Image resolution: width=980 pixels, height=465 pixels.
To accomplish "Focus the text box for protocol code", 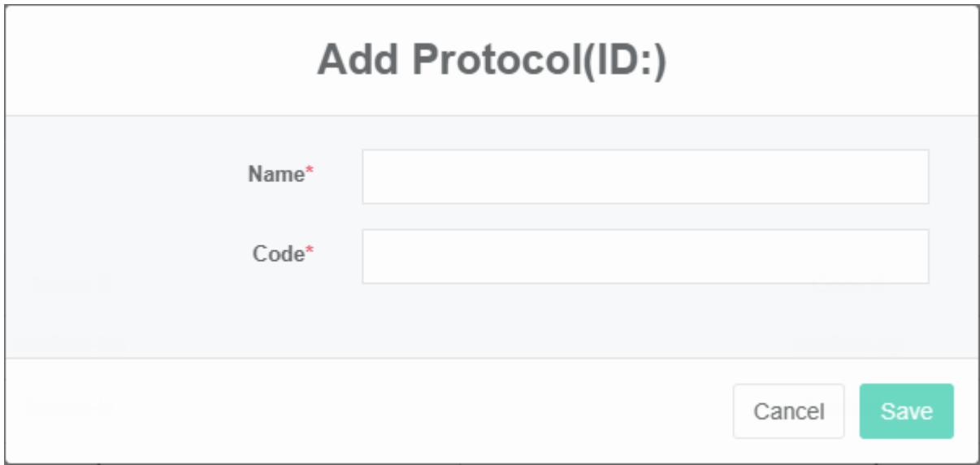I will [644, 256].
